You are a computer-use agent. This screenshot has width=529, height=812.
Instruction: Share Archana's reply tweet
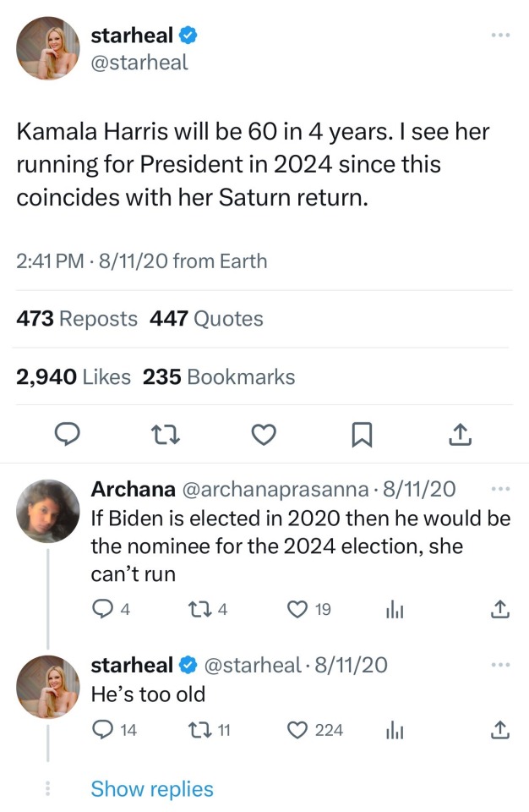[x=499, y=608]
